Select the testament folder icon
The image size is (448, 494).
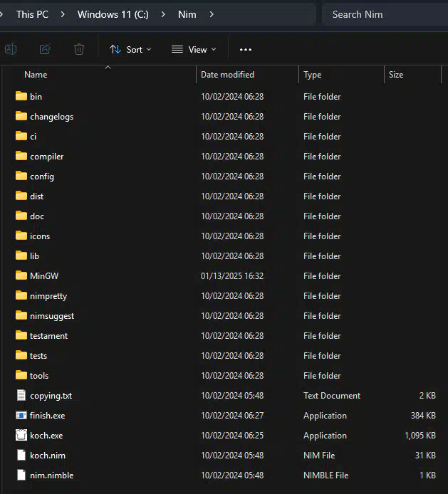pos(21,335)
